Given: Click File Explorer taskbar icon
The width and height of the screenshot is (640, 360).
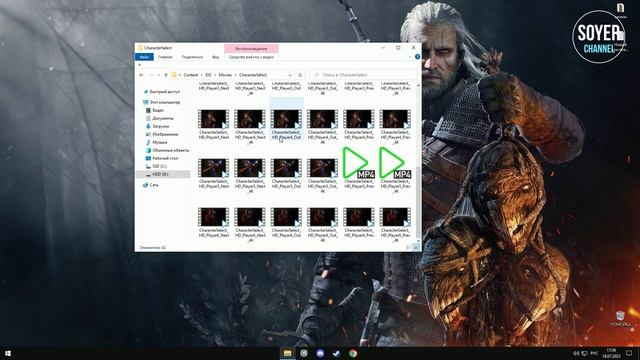Looking at the screenshot, I should 287,353.
